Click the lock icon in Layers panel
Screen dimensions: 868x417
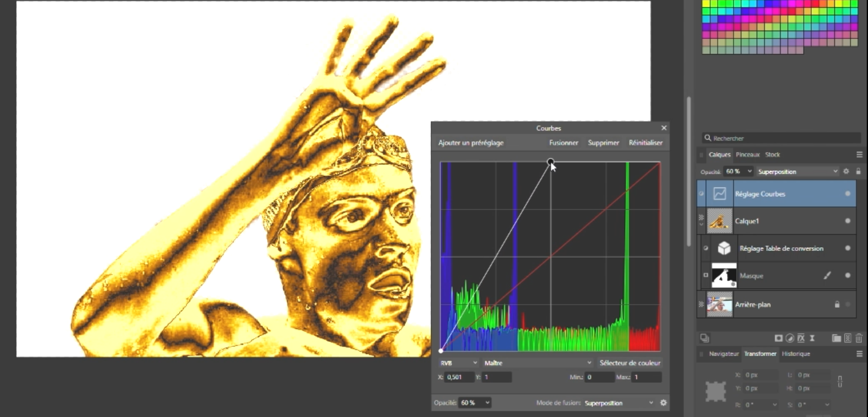(858, 172)
